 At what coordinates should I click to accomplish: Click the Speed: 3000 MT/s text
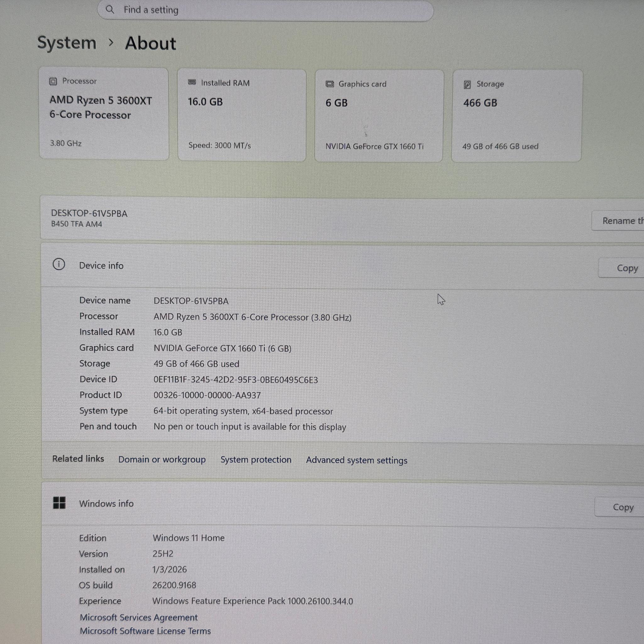(220, 145)
